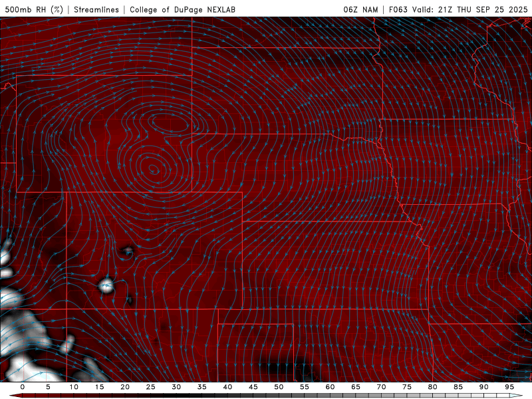Screen dimensions: 532x399
Task: Click the bright white high-humidity spot in western Colorado
Action: tap(106, 287)
